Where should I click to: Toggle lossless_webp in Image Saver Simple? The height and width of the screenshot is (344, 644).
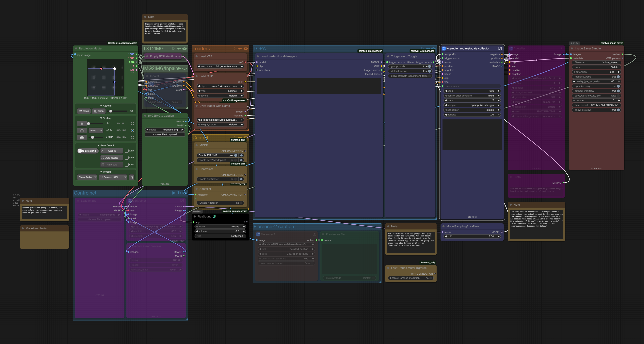[x=618, y=77]
